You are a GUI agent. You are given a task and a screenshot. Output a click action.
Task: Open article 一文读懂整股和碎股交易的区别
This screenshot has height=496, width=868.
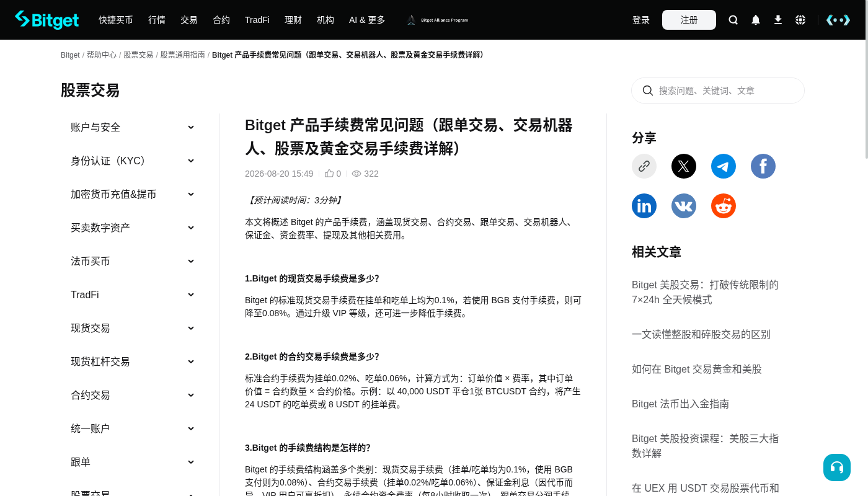pos(701,334)
